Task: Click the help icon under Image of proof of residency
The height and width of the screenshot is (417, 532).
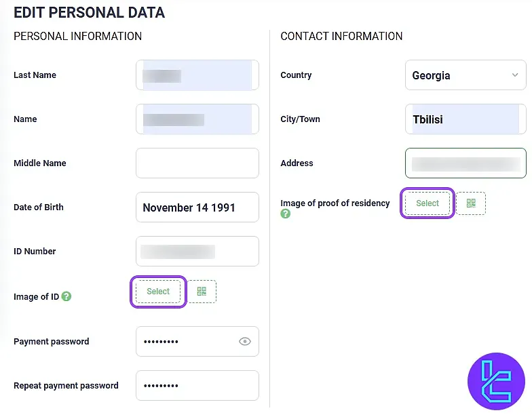Action: pos(286,214)
